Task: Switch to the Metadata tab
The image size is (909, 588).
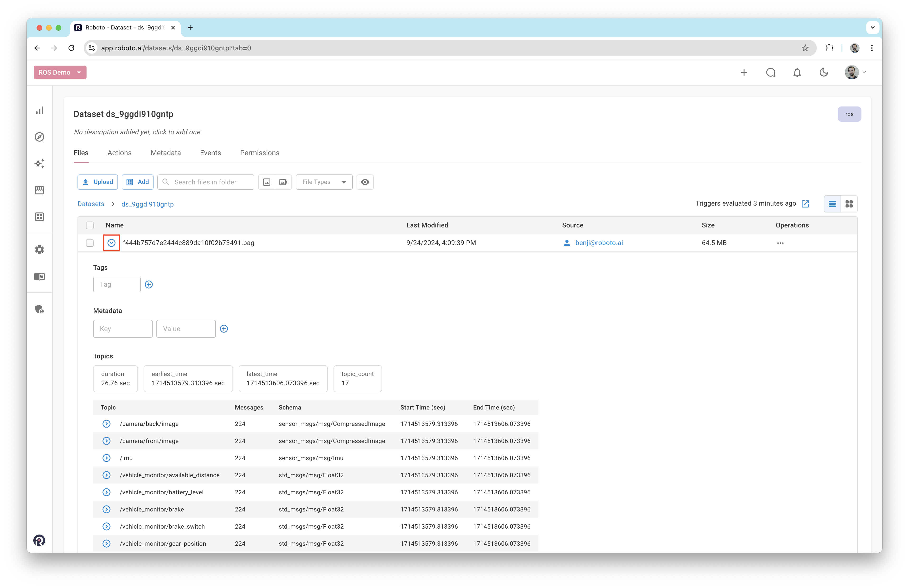Action: click(166, 153)
